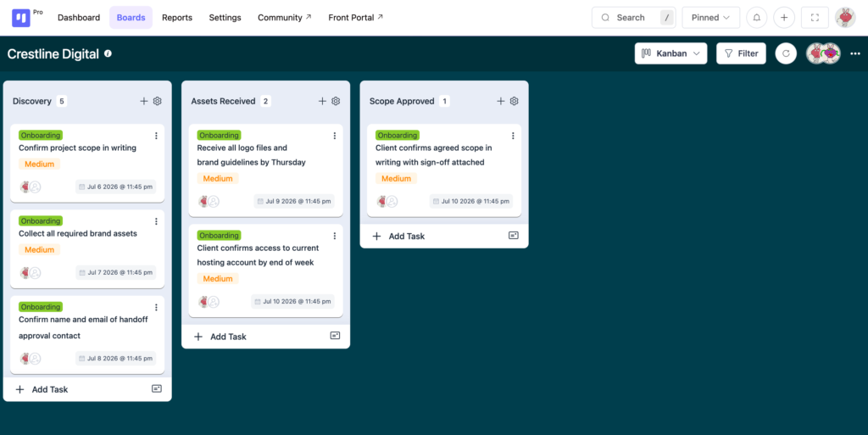Click Add Task in Scope Approved column
Viewport: 868px width, 435px height.
click(399, 237)
